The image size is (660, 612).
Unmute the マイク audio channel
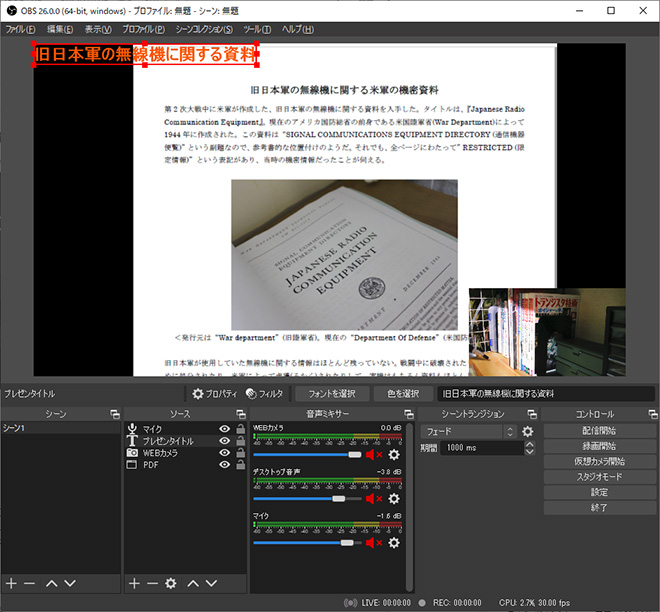[374, 543]
